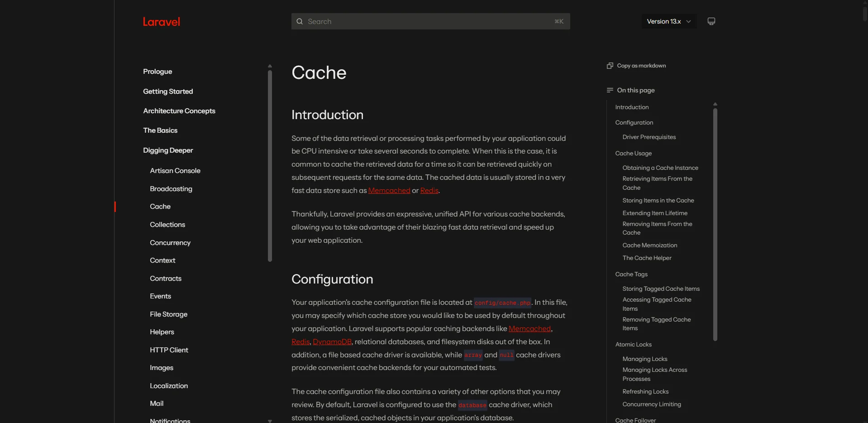Open the Mail docs page

tap(157, 404)
